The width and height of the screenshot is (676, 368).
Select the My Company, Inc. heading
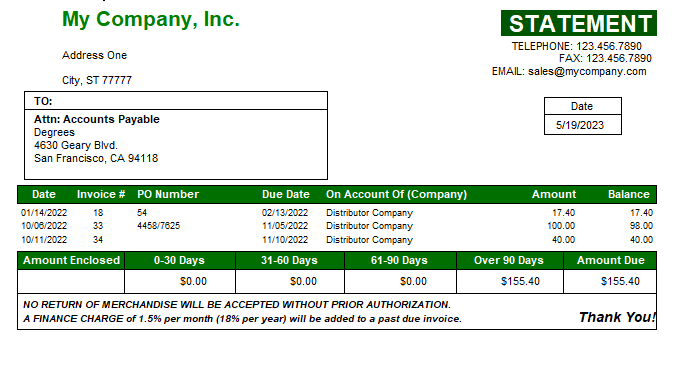coord(150,19)
